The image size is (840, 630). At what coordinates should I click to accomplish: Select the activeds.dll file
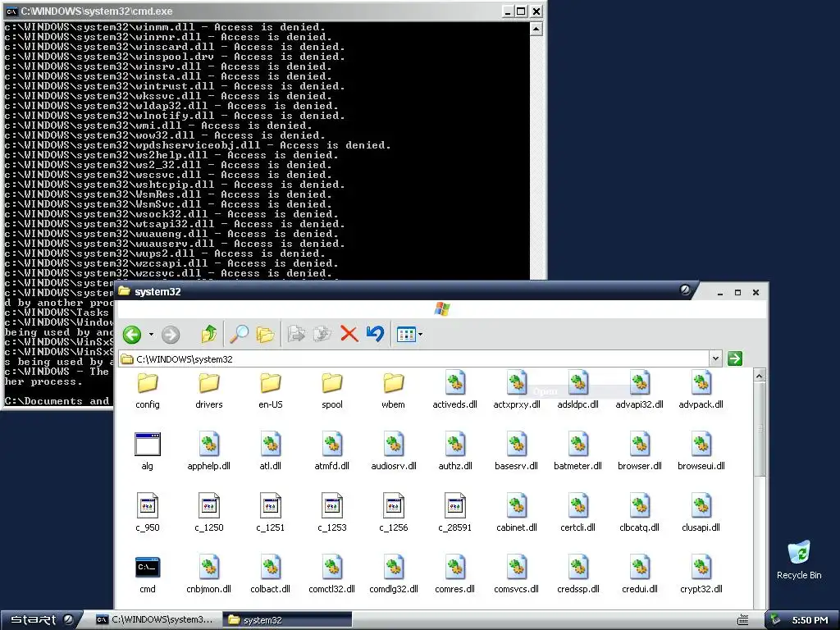click(454, 390)
